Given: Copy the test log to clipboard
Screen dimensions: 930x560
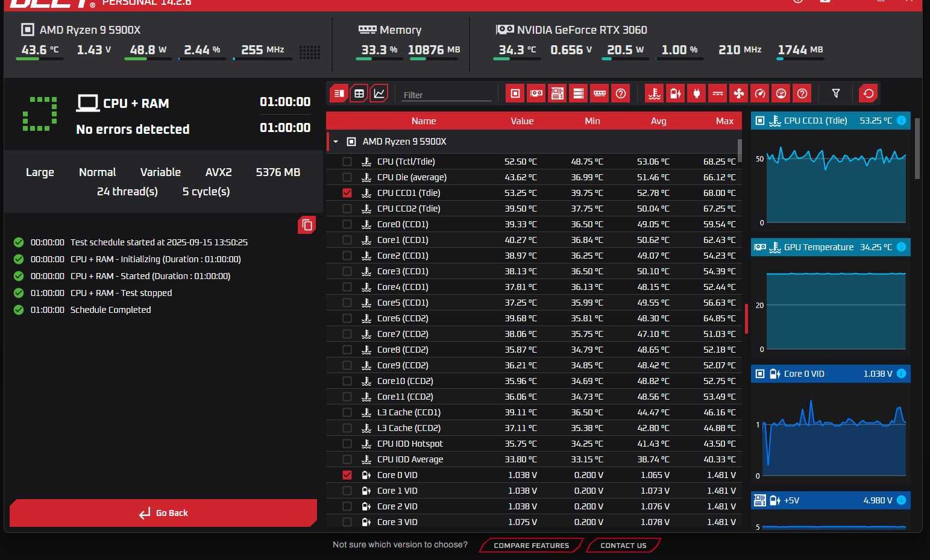Looking at the screenshot, I should coord(307,225).
